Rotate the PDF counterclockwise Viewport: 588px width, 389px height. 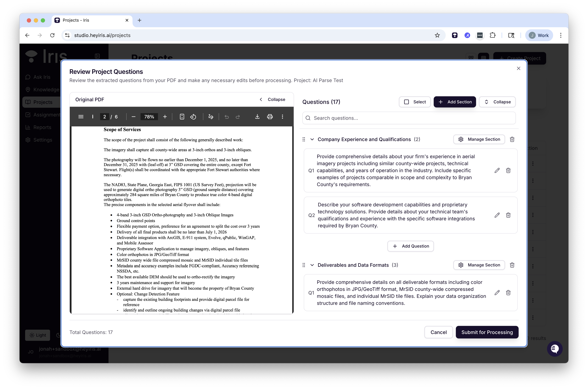(x=193, y=117)
